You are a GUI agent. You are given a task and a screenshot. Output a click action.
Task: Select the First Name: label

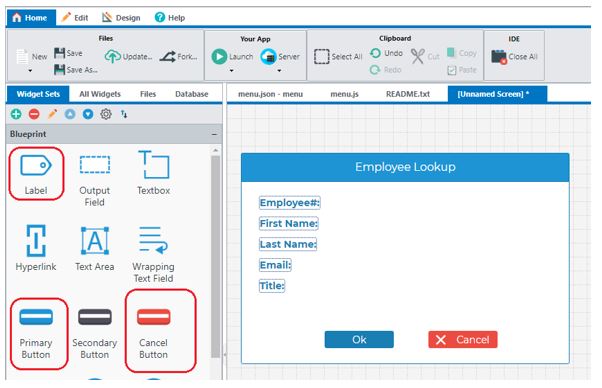[288, 223]
